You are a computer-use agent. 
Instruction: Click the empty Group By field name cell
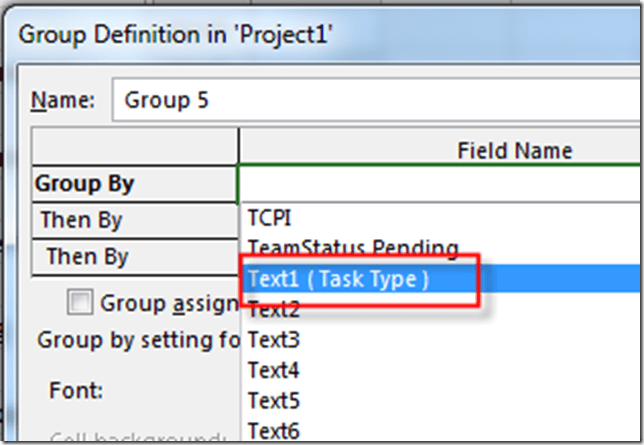[440, 184]
